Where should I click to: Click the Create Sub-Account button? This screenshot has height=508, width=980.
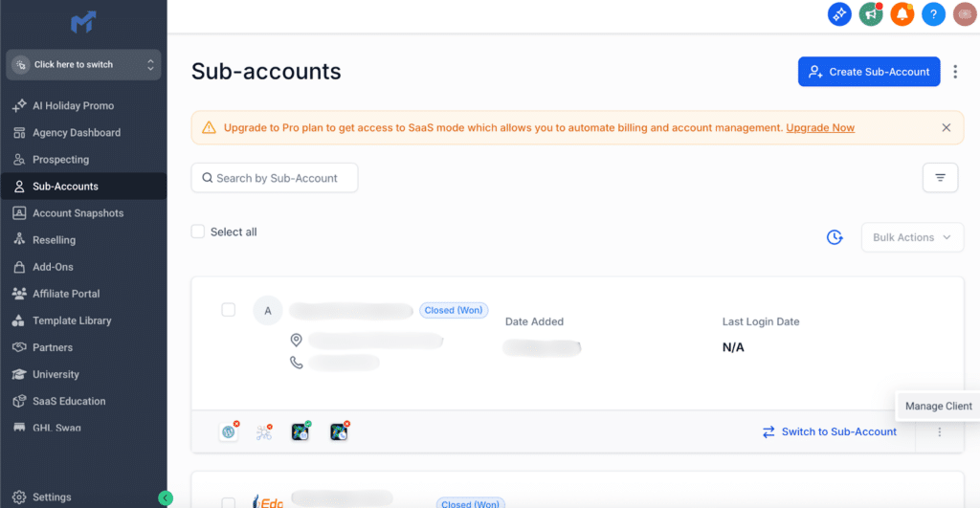[x=869, y=72]
